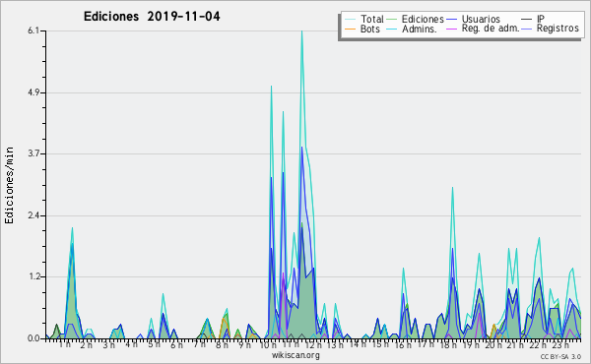591x364 pixels.
Task: Click the Usuarios blue legend line
Action: (x=451, y=20)
